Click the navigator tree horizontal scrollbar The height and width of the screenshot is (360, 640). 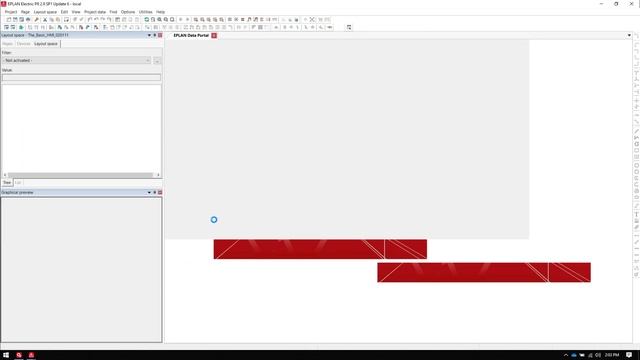point(81,175)
